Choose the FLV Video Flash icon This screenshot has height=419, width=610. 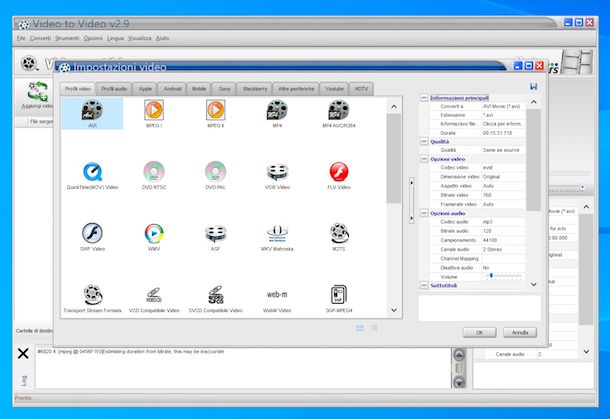(x=339, y=175)
